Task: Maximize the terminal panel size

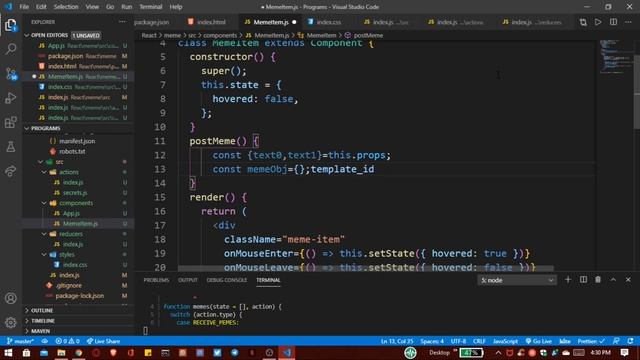Action: click(x=613, y=280)
